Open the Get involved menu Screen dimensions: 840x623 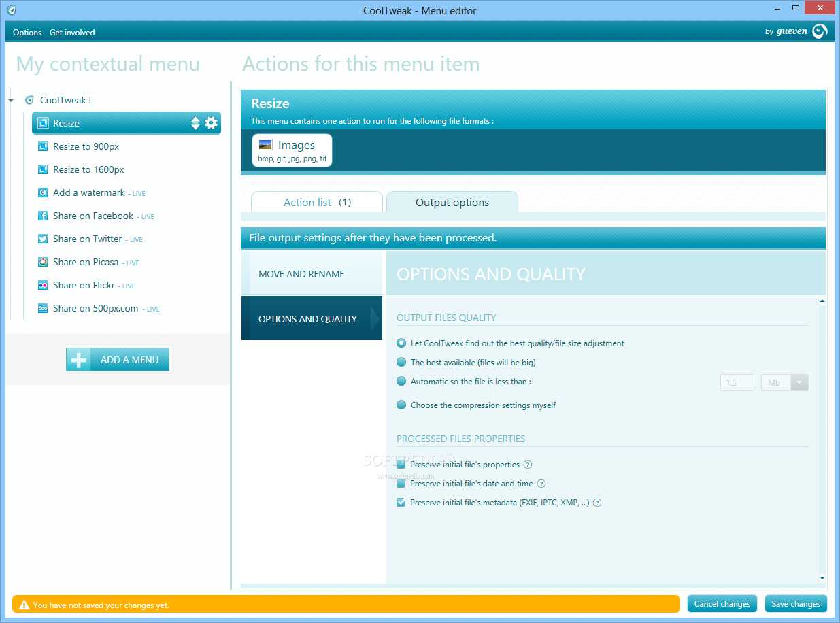(x=72, y=32)
